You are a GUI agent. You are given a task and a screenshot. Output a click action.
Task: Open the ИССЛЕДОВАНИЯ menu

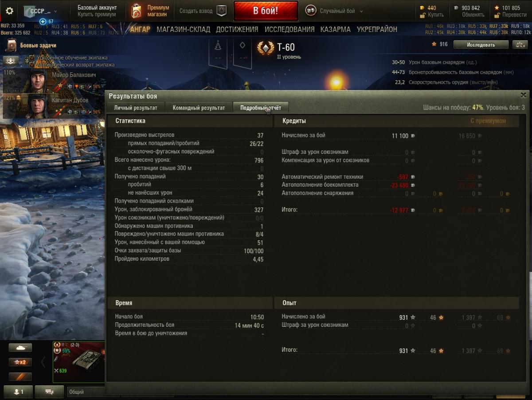289,30
